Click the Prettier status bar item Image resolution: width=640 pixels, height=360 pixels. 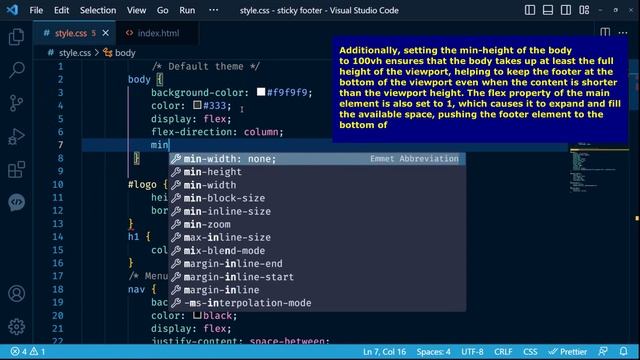pos(568,351)
